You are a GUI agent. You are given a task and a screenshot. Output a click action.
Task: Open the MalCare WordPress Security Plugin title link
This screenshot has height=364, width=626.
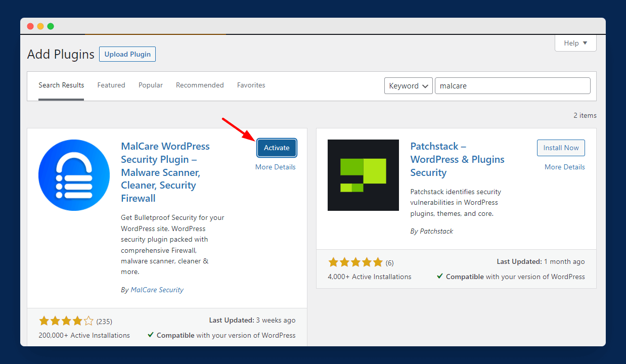coord(166,172)
